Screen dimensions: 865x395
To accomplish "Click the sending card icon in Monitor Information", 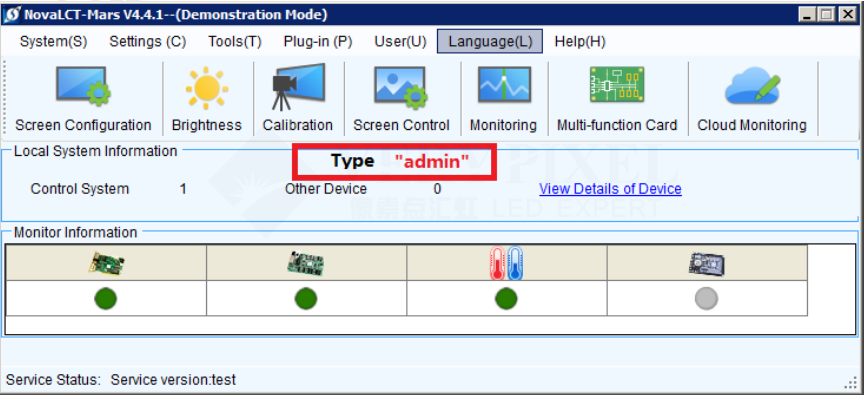I will 106,264.
